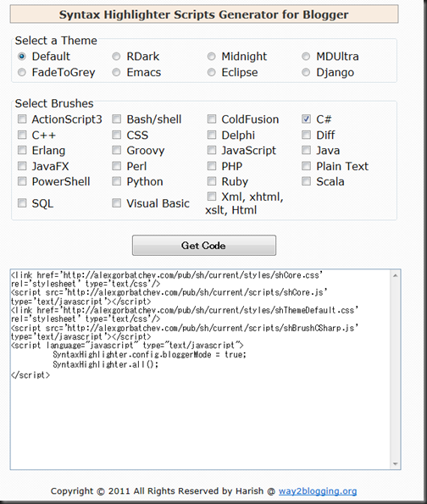
Task: Check the Ruby brush checkbox
Action: (212, 181)
